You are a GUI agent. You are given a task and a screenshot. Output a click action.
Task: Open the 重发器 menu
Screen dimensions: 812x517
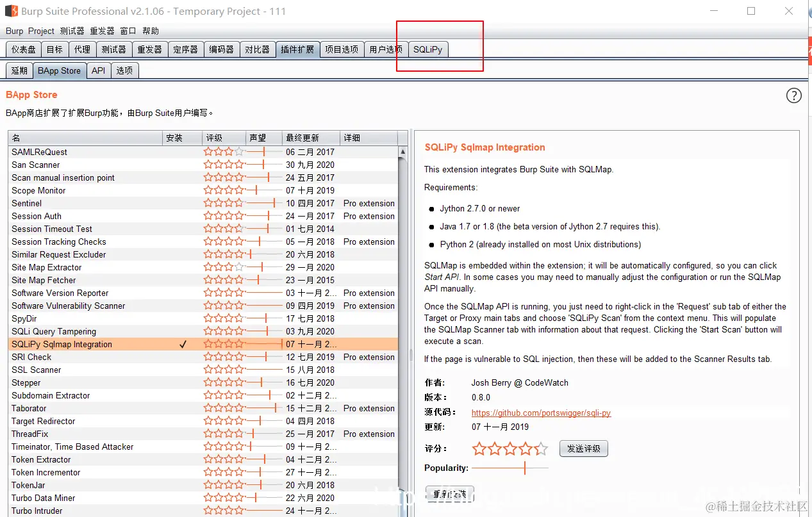(102, 31)
